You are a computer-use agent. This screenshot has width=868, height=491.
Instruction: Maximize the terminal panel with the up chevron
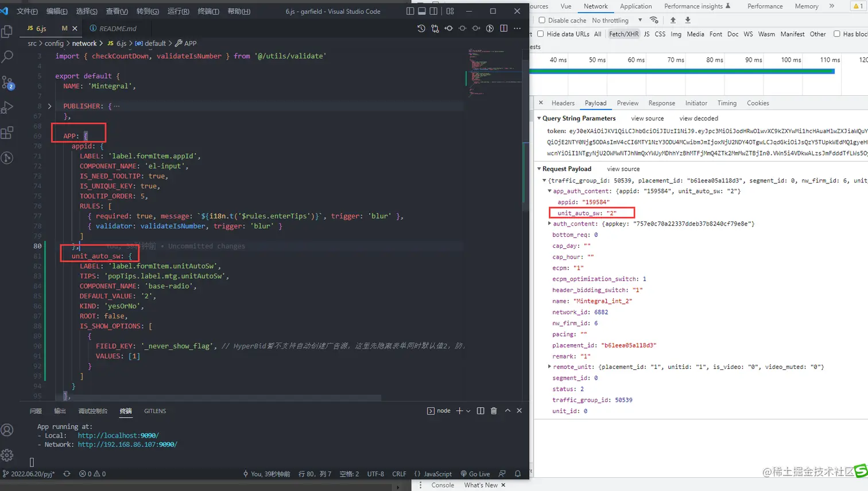tap(507, 411)
